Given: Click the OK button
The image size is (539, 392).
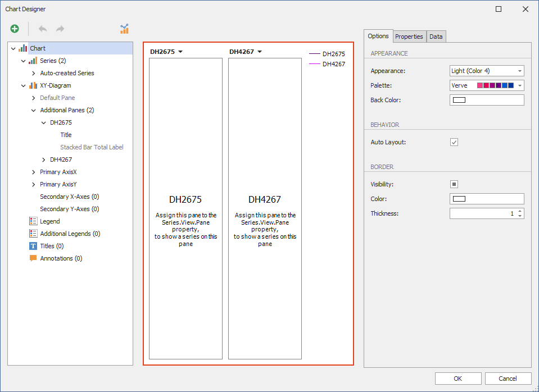Looking at the screenshot, I should click(x=458, y=379).
